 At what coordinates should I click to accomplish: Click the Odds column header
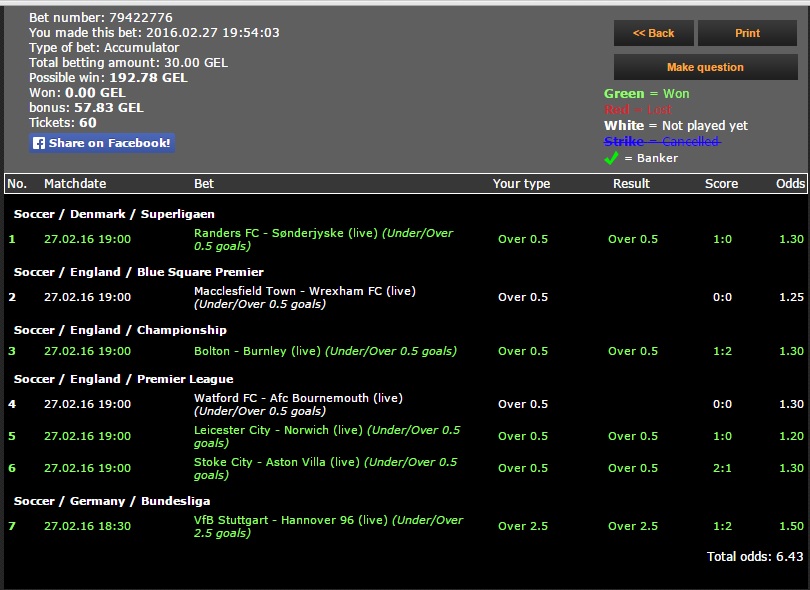(790, 183)
